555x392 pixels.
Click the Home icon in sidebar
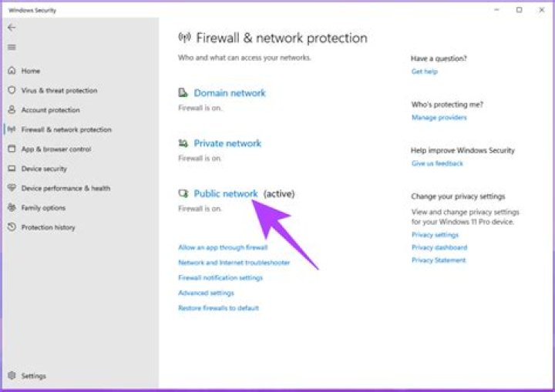pos(12,71)
